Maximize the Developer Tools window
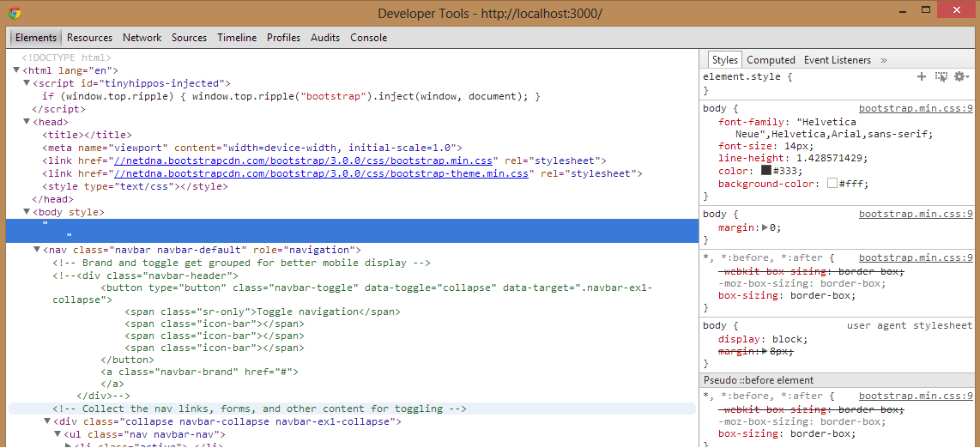The height and width of the screenshot is (448, 980). point(926,9)
